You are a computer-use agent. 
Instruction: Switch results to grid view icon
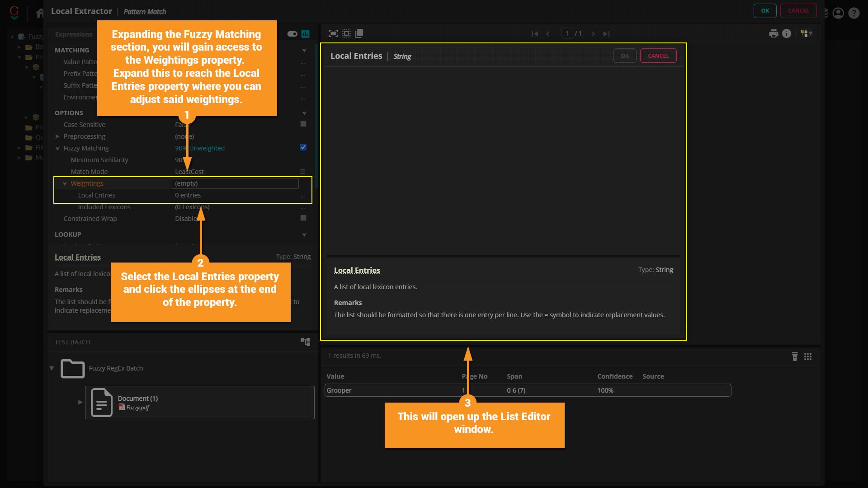pyautogui.click(x=808, y=357)
